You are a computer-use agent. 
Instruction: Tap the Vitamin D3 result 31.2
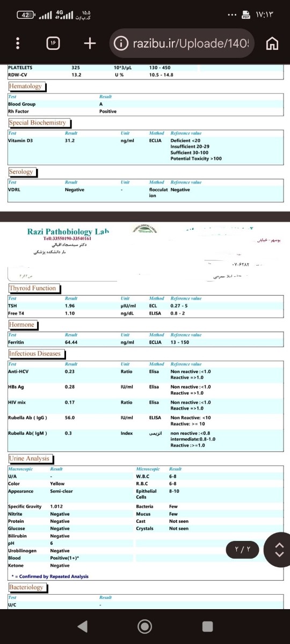coord(70,140)
